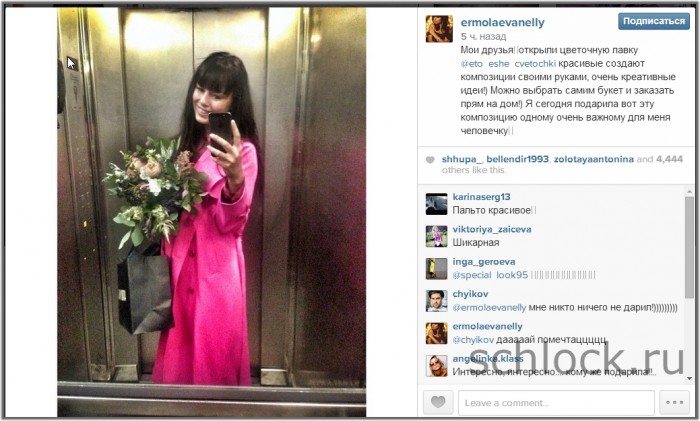Click the @special_look95 mention link

490,275
